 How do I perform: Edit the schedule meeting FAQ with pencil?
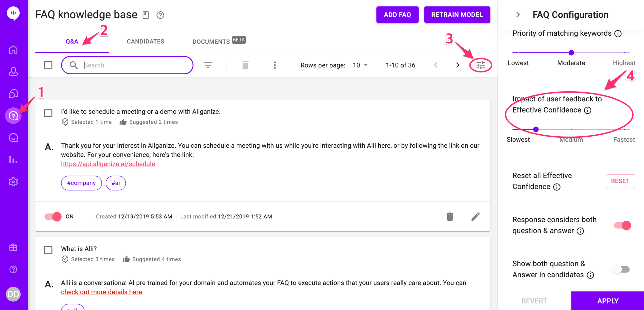pos(476,217)
